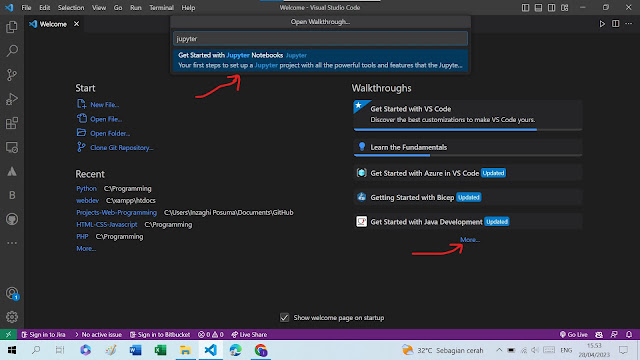Open the Search view in activity bar

[x=12, y=51]
